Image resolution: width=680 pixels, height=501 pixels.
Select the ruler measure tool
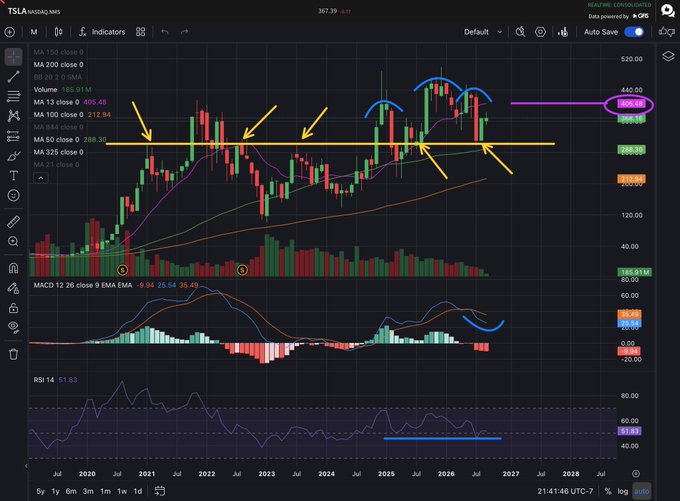[x=13, y=222]
